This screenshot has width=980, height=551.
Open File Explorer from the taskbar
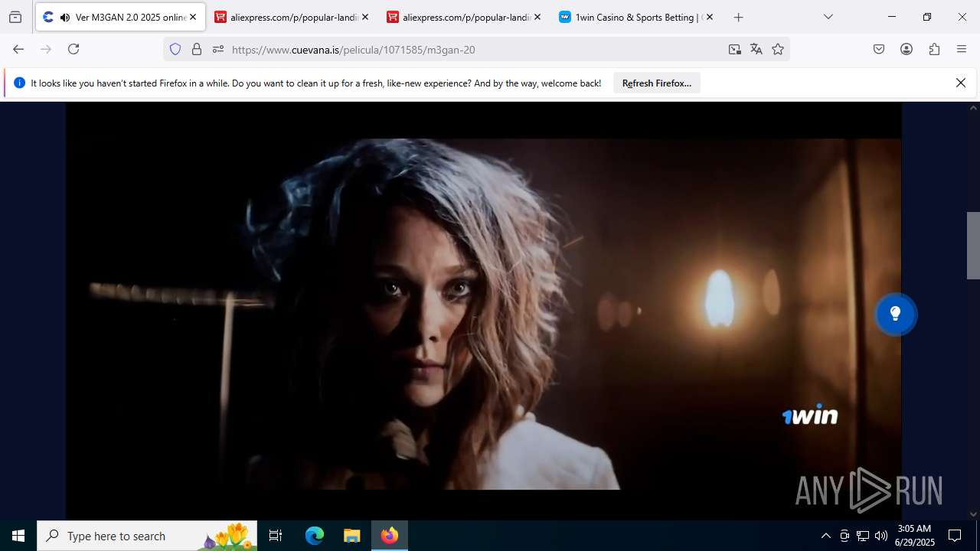coord(351,536)
